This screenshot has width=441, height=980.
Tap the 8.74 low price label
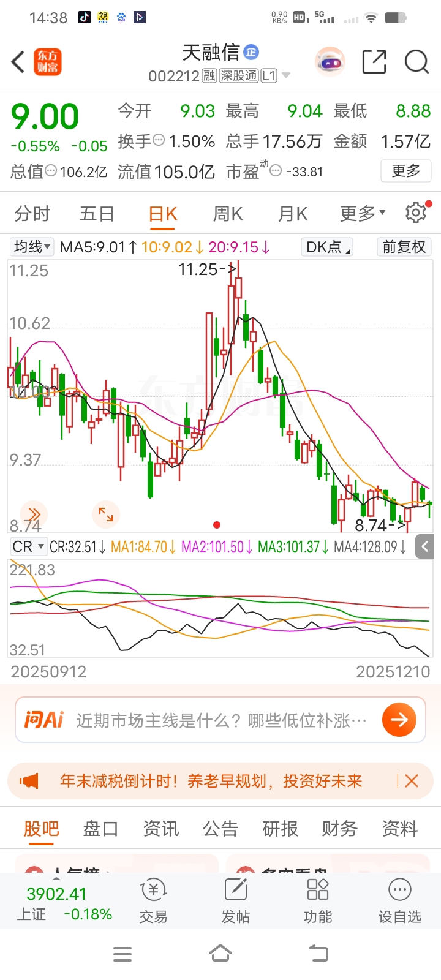pos(380,525)
